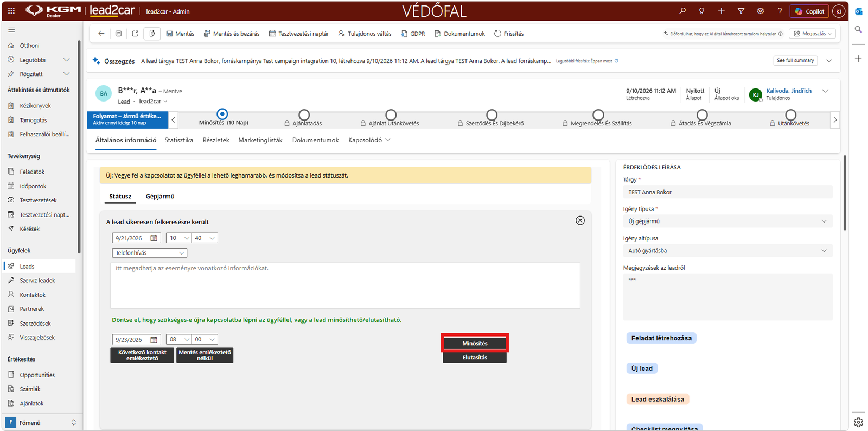Select the Megrendelés És Szállítás stage circle
Viewport: 868px width, 431px height.
coord(598,115)
